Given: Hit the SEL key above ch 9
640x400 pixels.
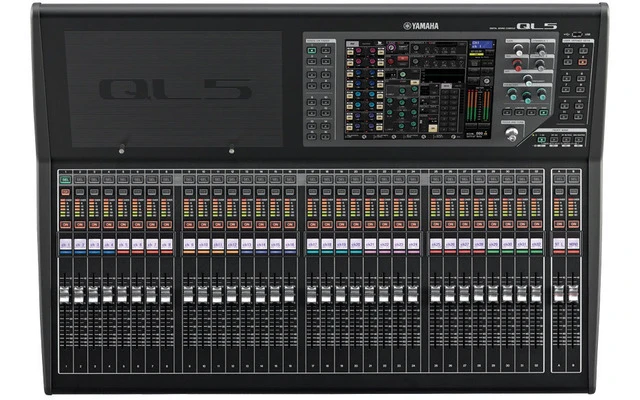Looking at the screenshot, I should click(189, 180).
